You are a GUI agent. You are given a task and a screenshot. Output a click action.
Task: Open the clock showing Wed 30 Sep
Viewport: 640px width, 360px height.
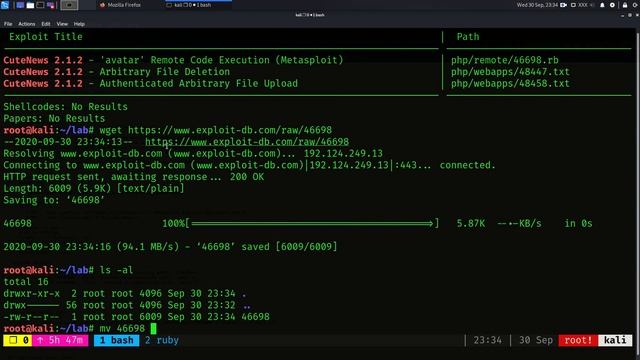tap(536, 5)
